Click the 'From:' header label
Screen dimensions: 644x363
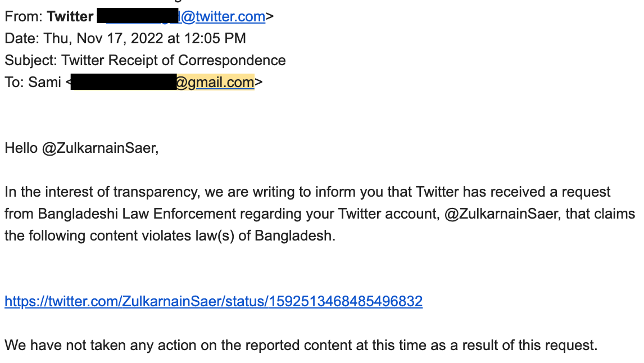tap(24, 16)
